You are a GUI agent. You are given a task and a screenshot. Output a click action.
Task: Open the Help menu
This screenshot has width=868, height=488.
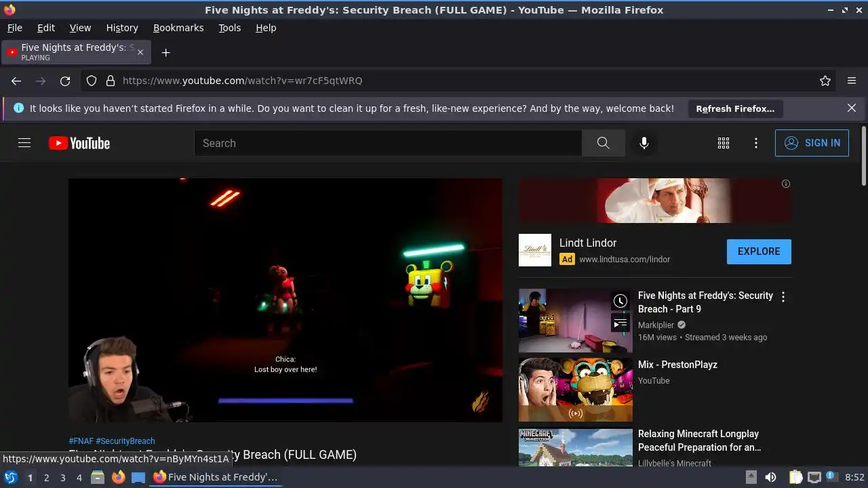(x=266, y=28)
